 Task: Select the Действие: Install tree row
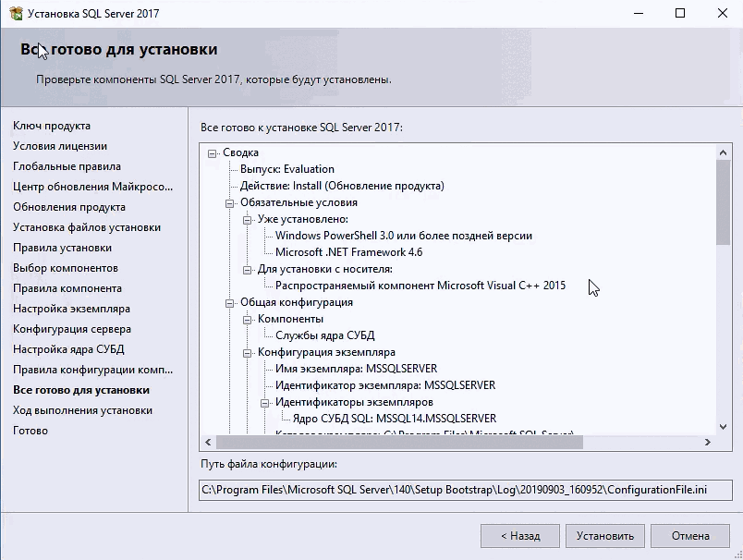[342, 186]
